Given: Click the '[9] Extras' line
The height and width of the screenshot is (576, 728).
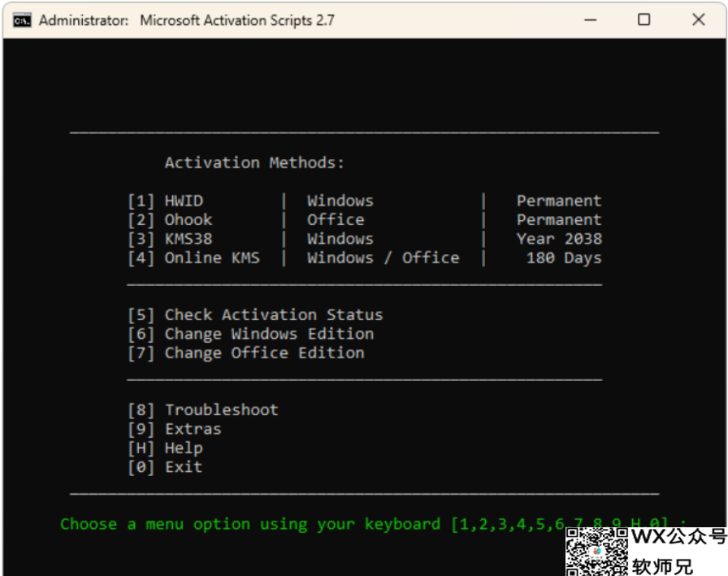Looking at the screenshot, I should 175,429.
